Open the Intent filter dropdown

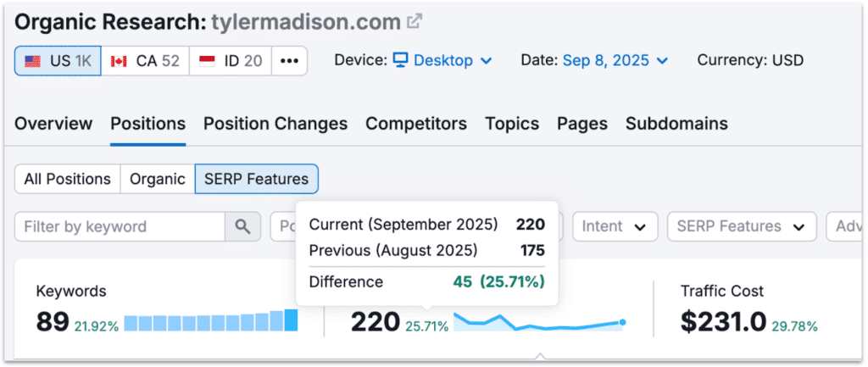click(615, 226)
